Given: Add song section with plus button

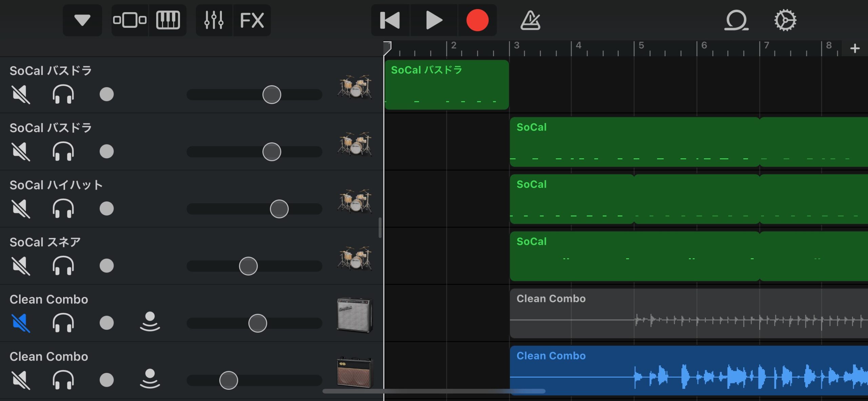Looking at the screenshot, I should [855, 48].
